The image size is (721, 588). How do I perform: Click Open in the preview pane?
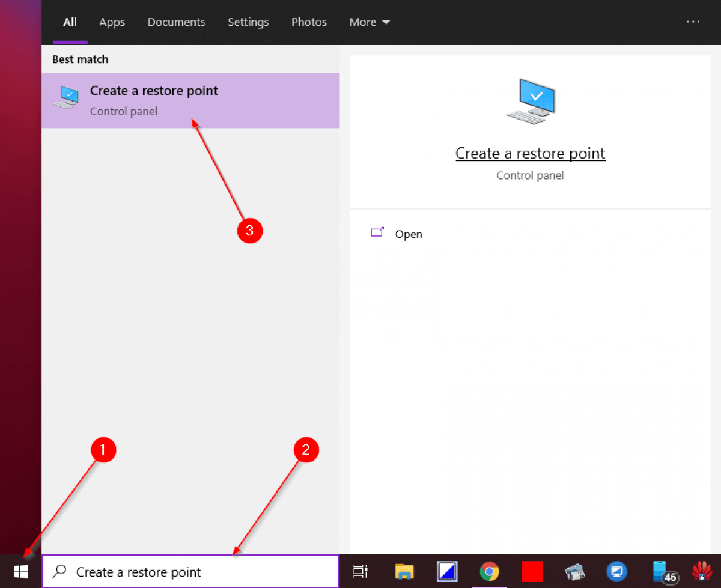tap(408, 234)
